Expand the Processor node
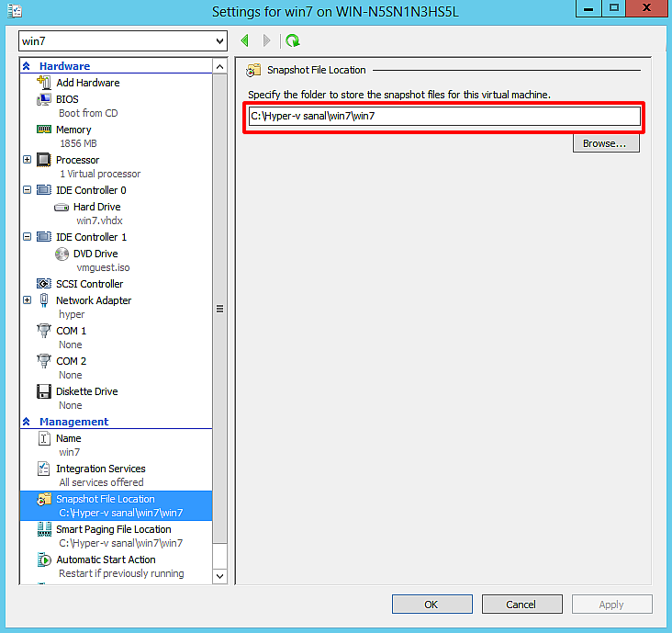Viewport: 672px width, 633px height. 27,160
